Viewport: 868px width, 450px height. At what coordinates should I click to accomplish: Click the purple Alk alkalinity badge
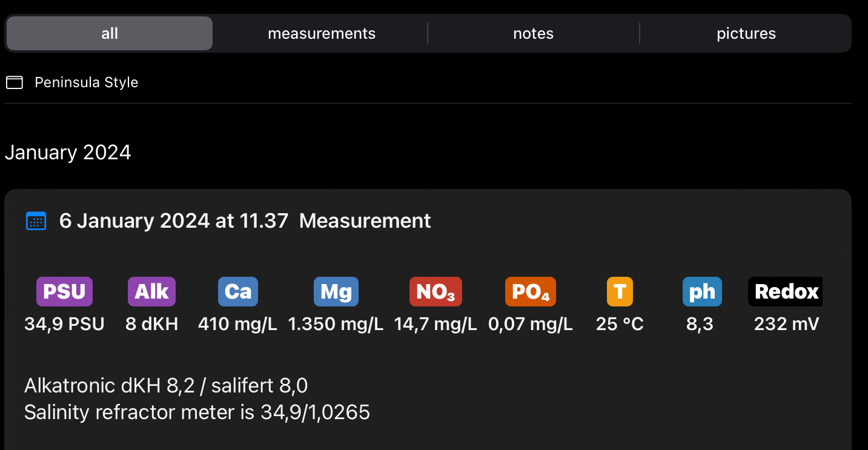click(x=151, y=292)
